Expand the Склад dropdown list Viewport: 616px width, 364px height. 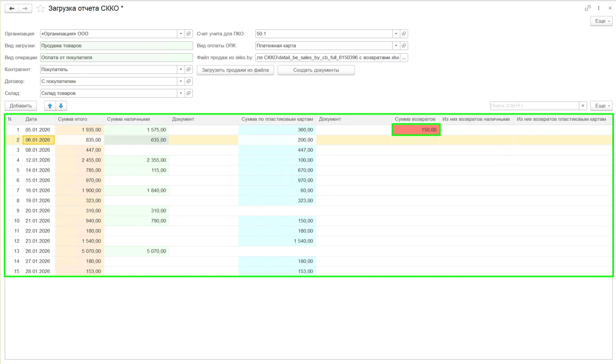pyautogui.click(x=181, y=93)
